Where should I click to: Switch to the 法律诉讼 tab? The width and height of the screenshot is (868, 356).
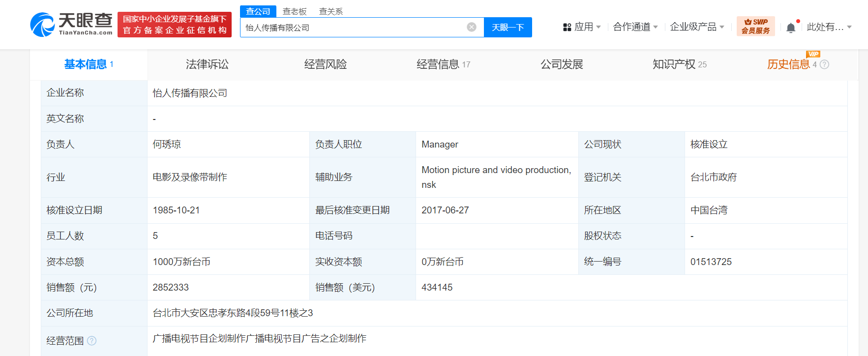click(207, 64)
